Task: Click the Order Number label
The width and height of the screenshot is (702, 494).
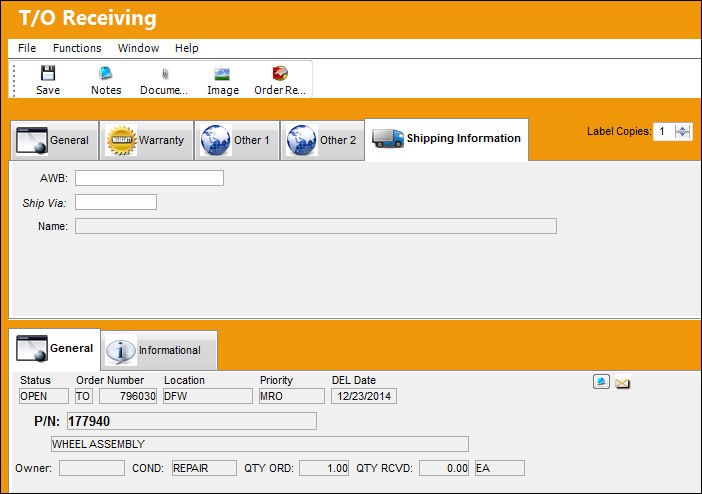Action: click(110, 380)
